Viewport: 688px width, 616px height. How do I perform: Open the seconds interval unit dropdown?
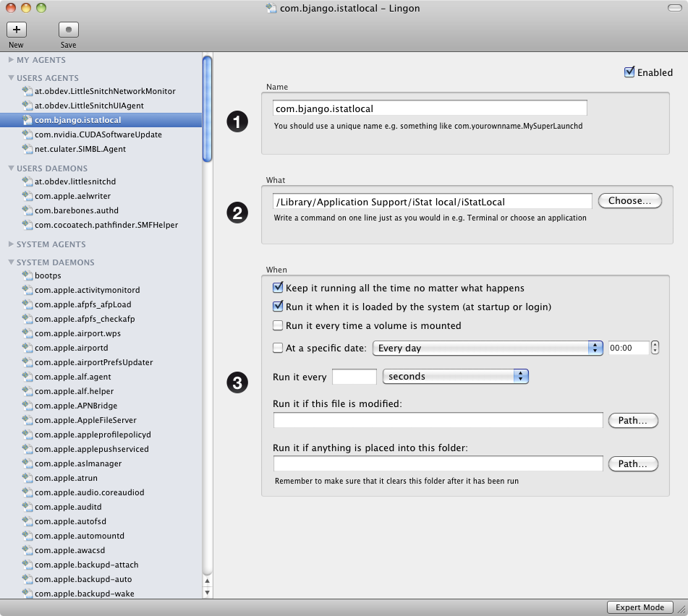click(456, 376)
